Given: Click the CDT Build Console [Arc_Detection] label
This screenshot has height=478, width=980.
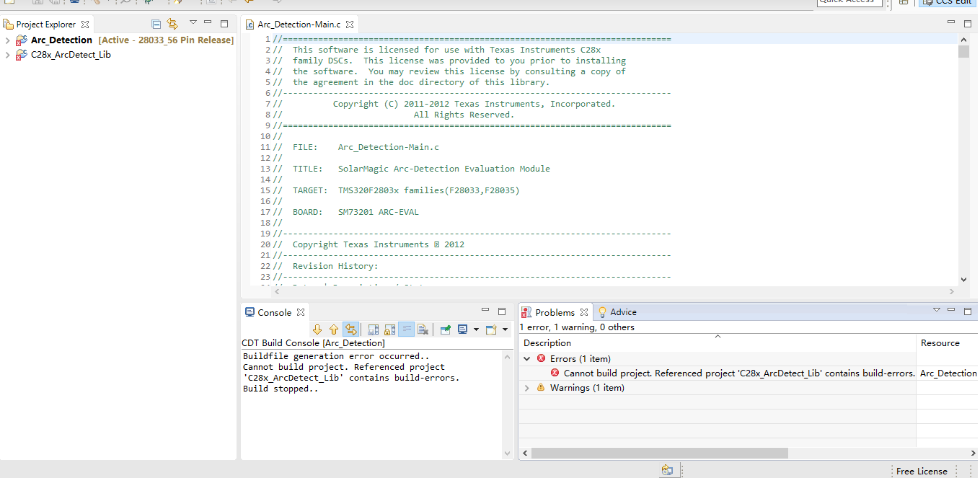Looking at the screenshot, I should point(313,343).
